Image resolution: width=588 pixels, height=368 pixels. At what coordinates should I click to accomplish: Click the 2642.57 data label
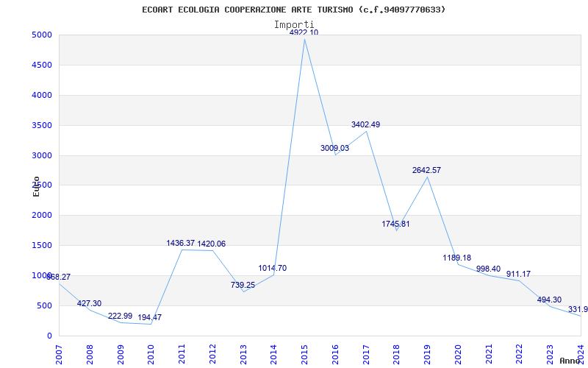(426, 171)
